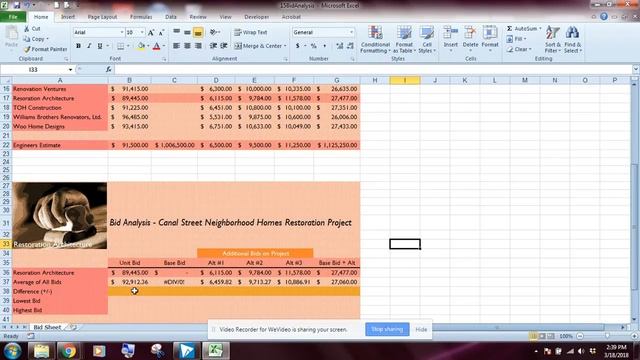Viewport: 640px width, 360px height.
Task: Apply Comma Style number format
Action: (x=324, y=46)
